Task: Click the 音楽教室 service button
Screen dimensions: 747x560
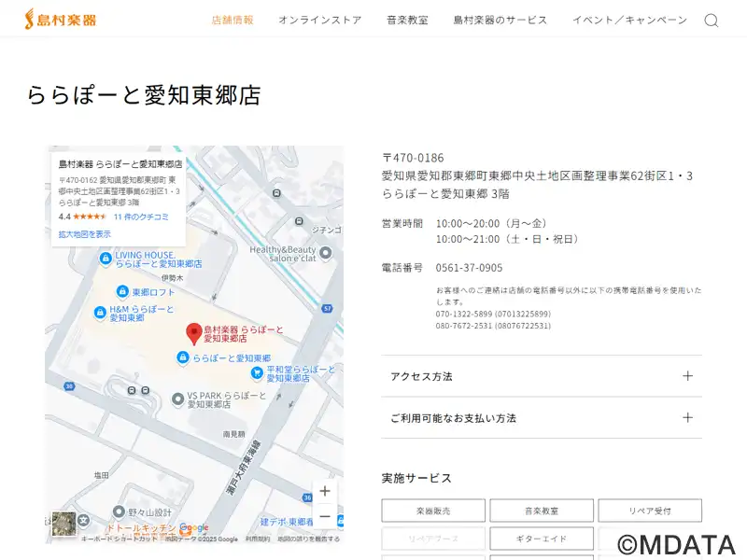Action: [x=542, y=511]
